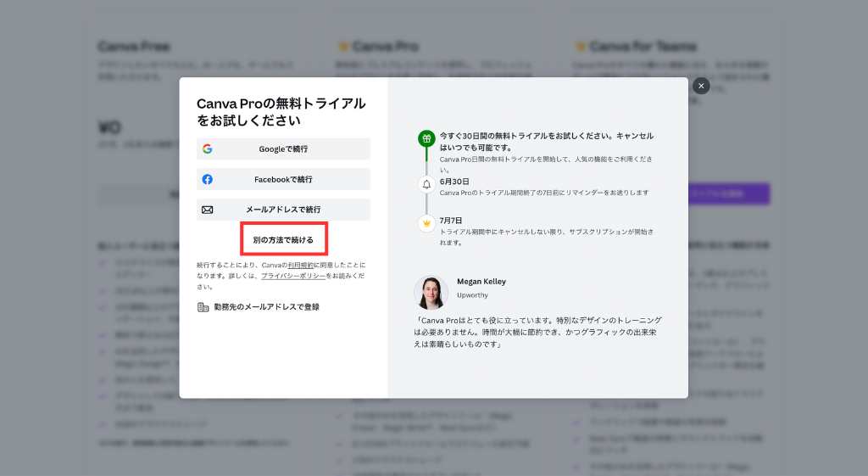Click the crown icon at 7月7日
This screenshot has width=868, height=476.
426,223
